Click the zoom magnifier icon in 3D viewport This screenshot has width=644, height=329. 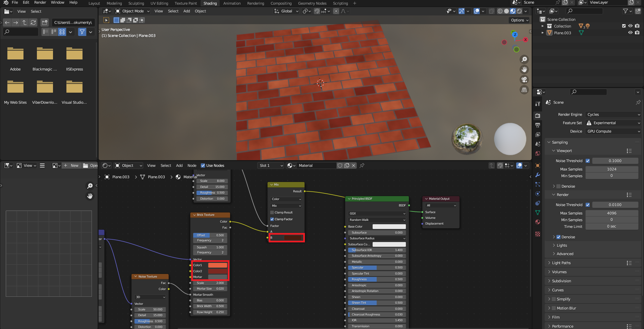coord(524,59)
